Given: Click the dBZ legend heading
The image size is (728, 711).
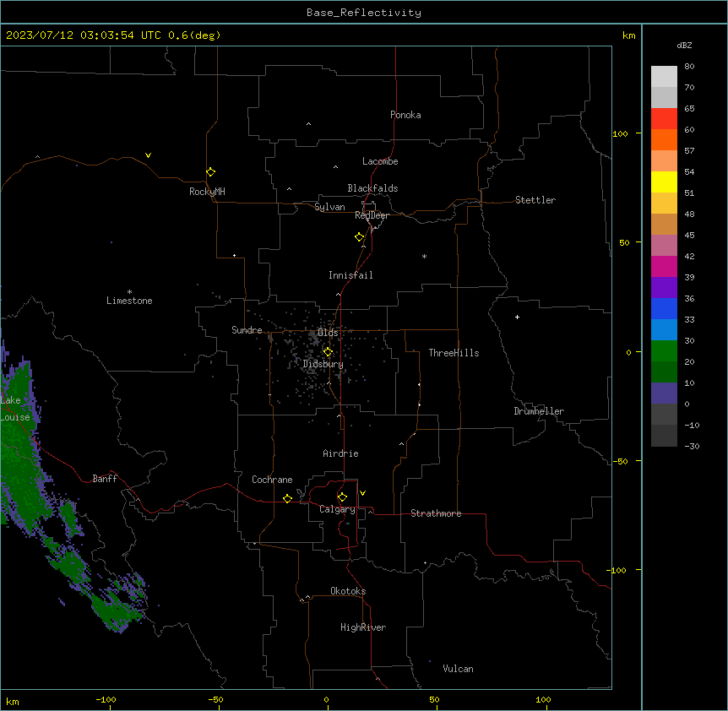Looking at the screenshot, I should point(684,45).
